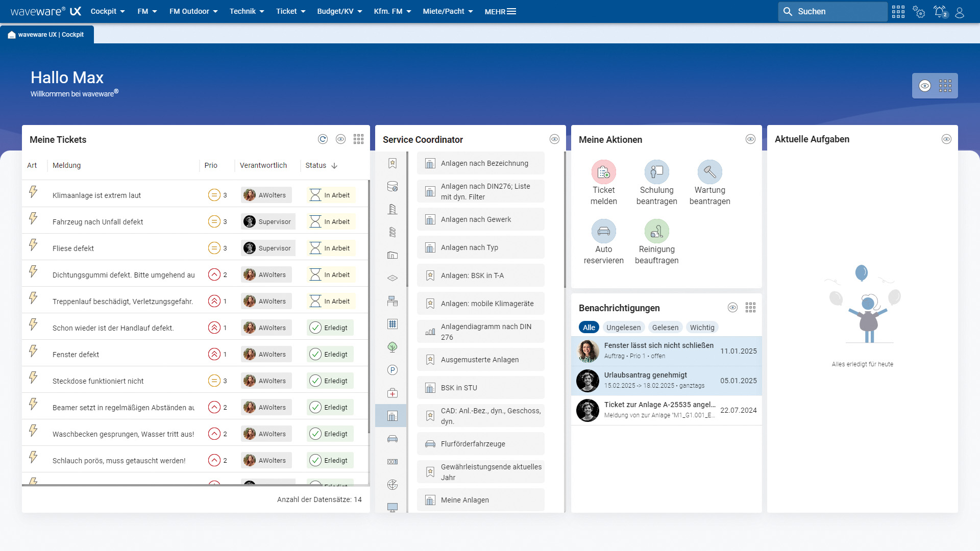Viewport: 980px width, 551px height.
Task: Open the MEHR menu
Action: point(500,11)
